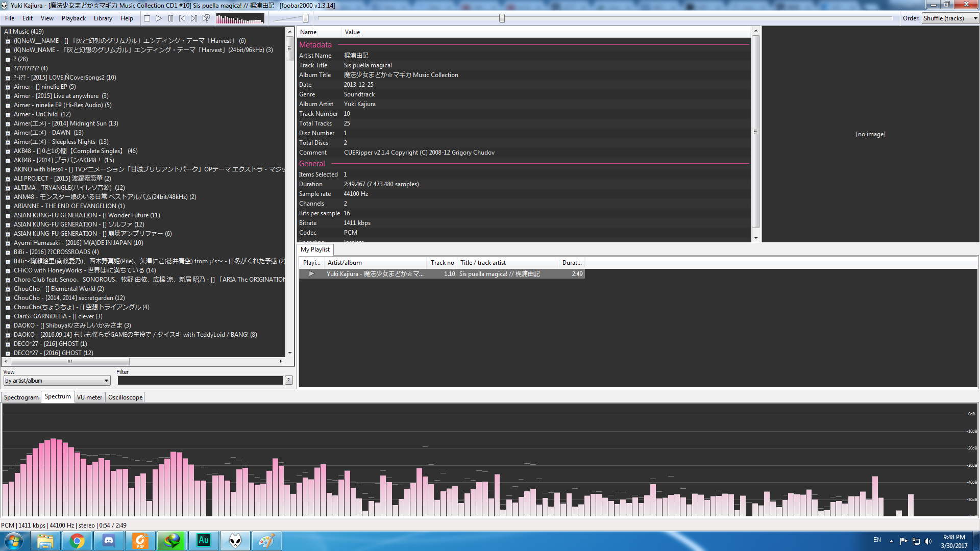Open the View menu
Image resolution: width=980 pixels, height=551 pixels.
[x=47, y=18]
